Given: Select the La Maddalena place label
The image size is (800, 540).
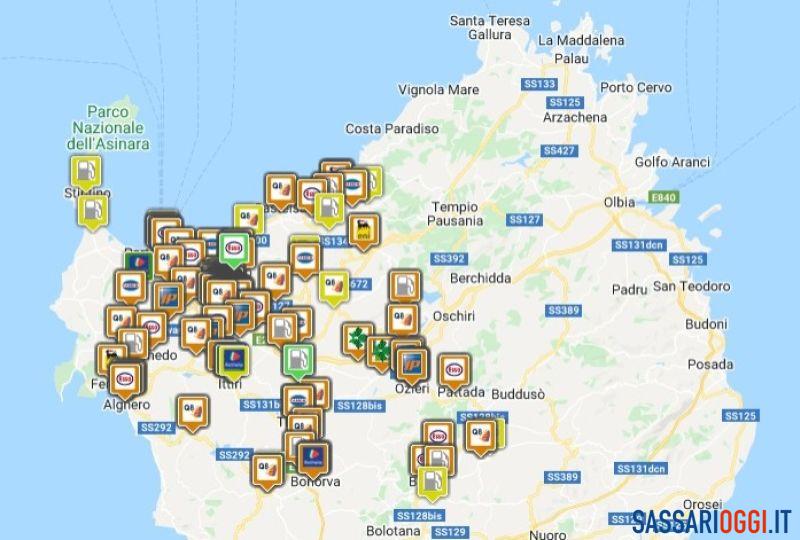Looking at the screenshot, I should click(x=581, y=40).
